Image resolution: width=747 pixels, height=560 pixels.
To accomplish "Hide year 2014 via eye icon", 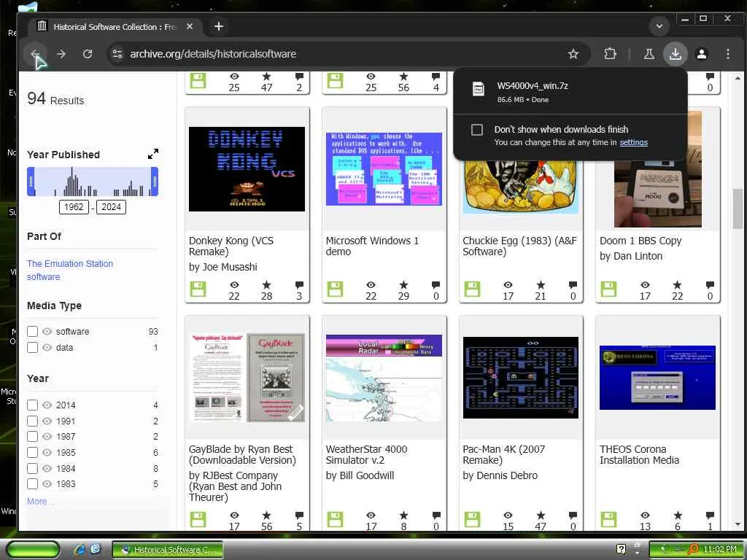I will tap(47, 405).
